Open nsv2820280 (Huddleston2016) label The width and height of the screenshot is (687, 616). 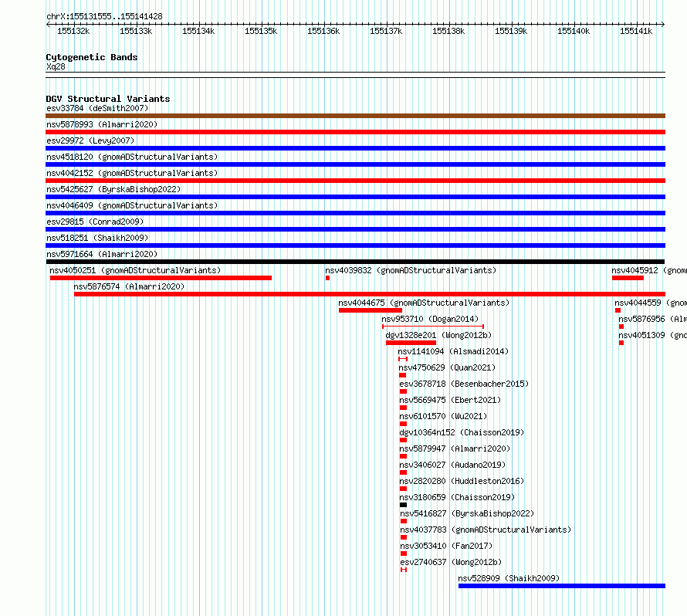[462, 481]
